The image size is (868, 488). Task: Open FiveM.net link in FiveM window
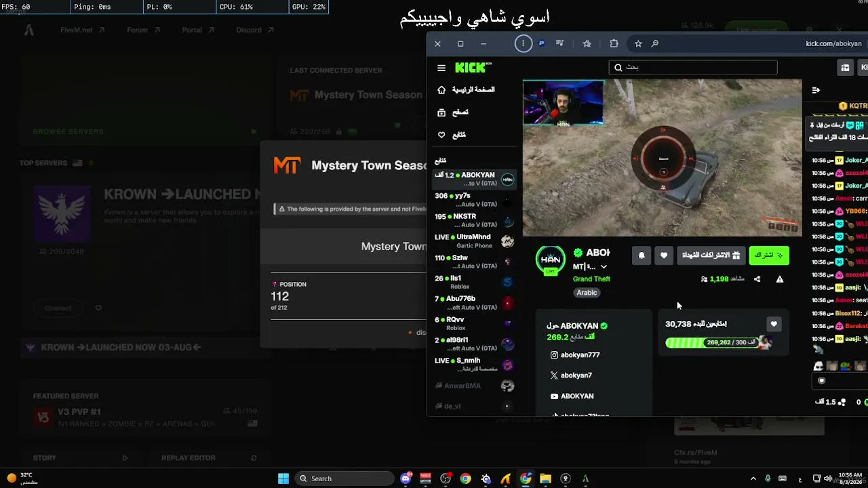(83, 30)
